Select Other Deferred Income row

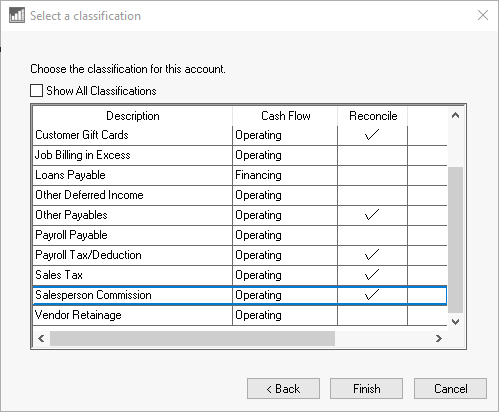[240, 195]
